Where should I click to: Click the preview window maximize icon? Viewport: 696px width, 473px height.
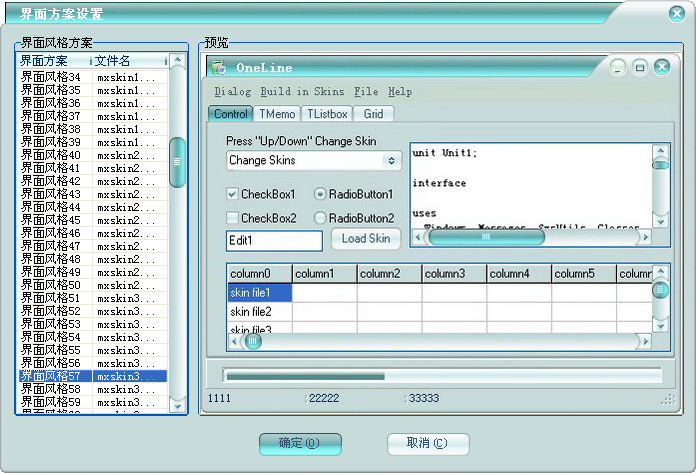(640, 67)
